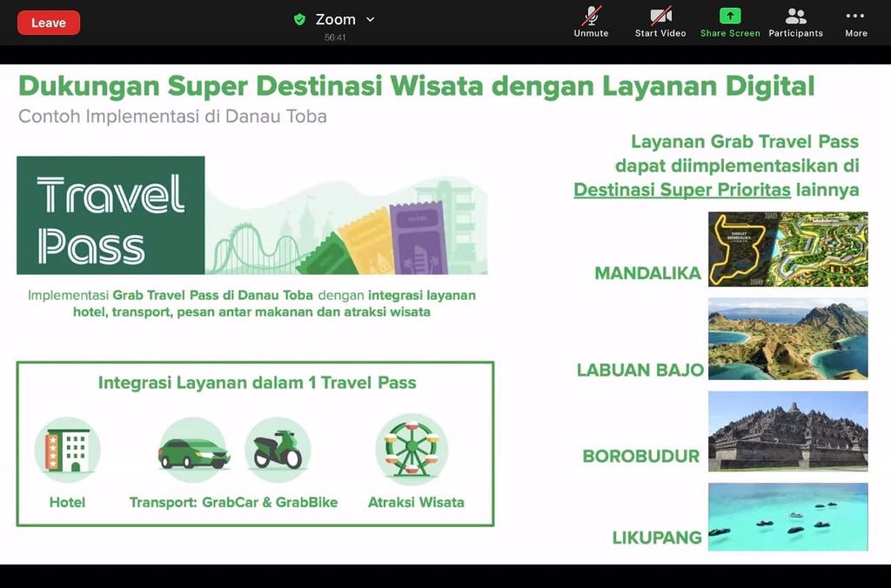The image size is (891, 588).
Task: Click the Travel Pass green banner
Action: coord(111,216)
